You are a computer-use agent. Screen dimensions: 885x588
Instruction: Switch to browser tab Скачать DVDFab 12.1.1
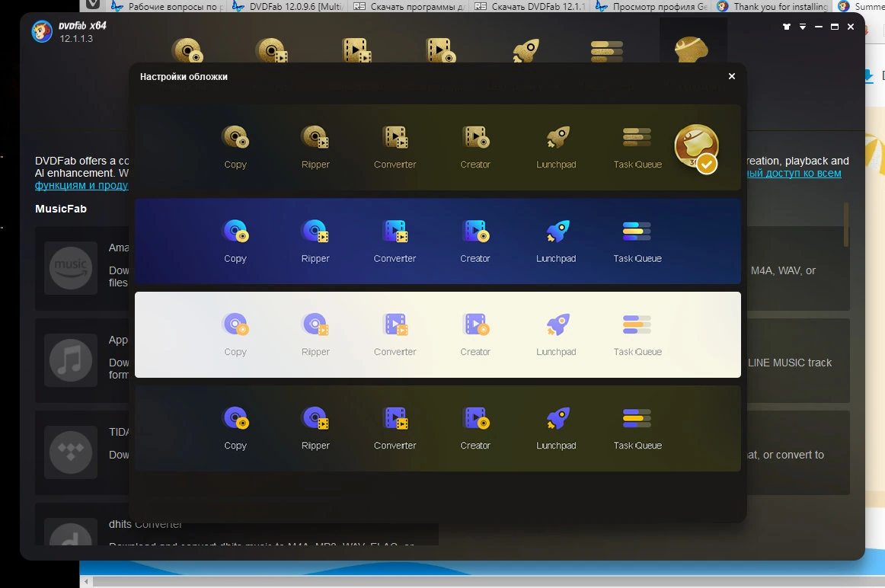[x=531, y=6]
